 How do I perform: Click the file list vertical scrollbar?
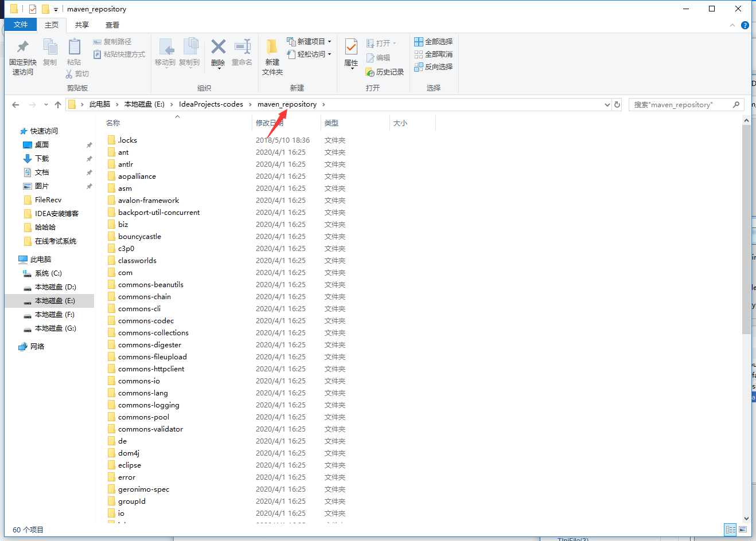coord(746,229)
